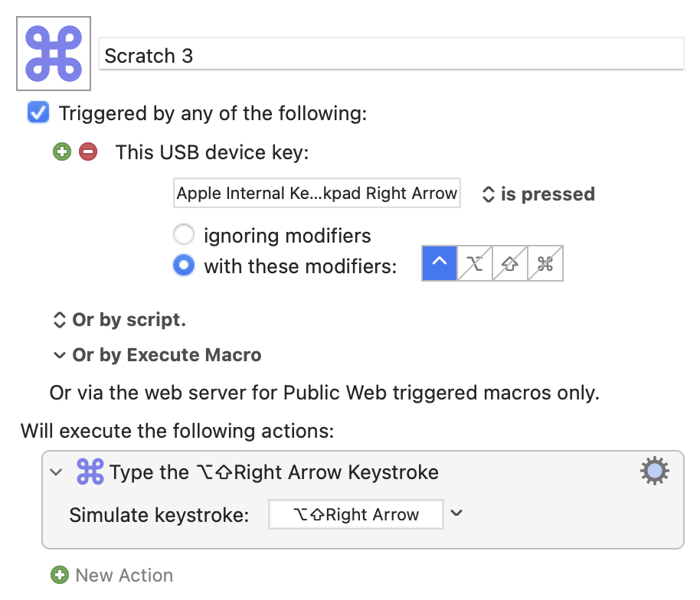Collapse the Type Keystroke action
The height and width of the screenshot is (600, 700).
[56, 472]
